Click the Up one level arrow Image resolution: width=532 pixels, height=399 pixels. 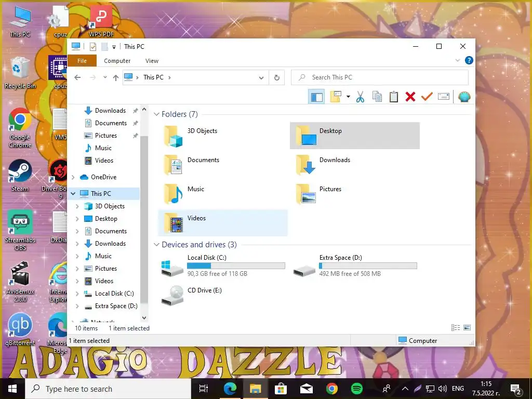pos(116,77)
